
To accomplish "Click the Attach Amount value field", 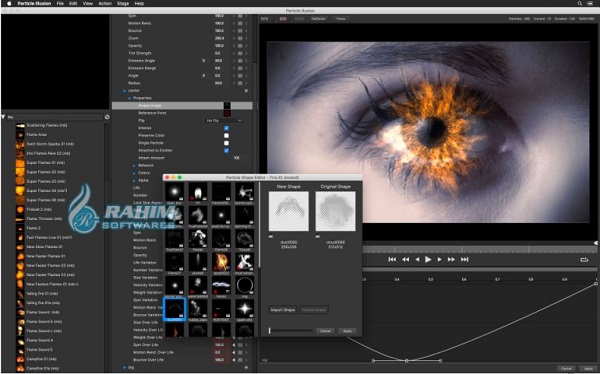I will [236, 158].
